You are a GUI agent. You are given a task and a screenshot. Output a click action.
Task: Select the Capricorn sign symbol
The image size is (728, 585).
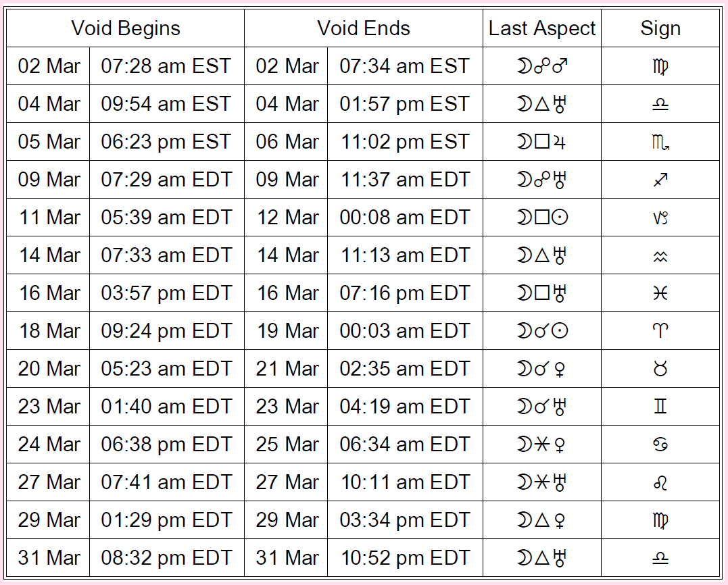[x=660, y=218]
